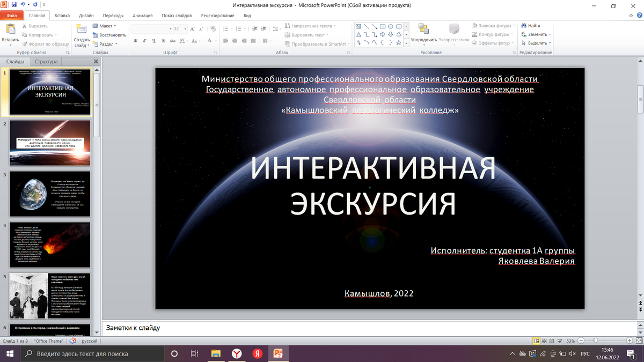Click zoom out minus button
644x362 pixels.
(x=581, y=341)
